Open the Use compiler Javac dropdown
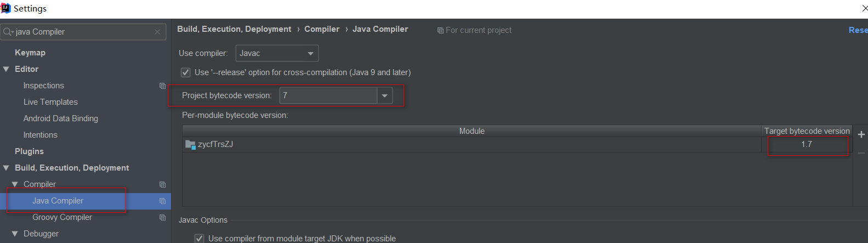Screen dimensions: 868x243 click(x=277, y=53)
